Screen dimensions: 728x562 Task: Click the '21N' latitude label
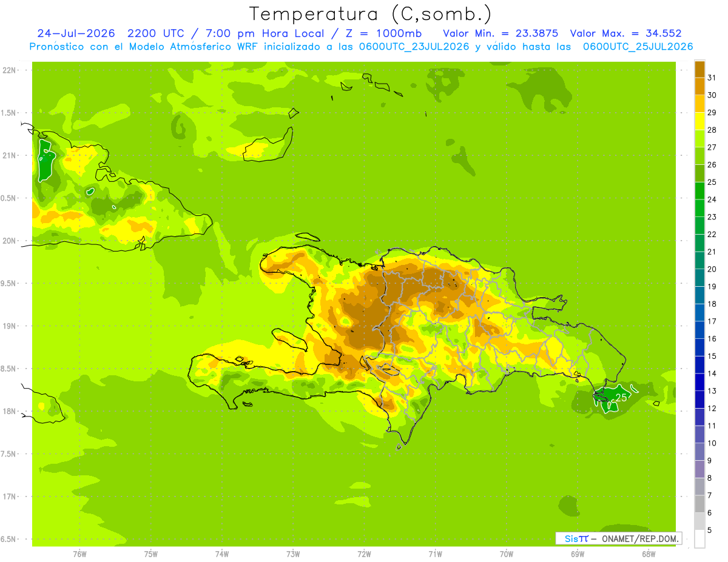(x=9, y=156)
